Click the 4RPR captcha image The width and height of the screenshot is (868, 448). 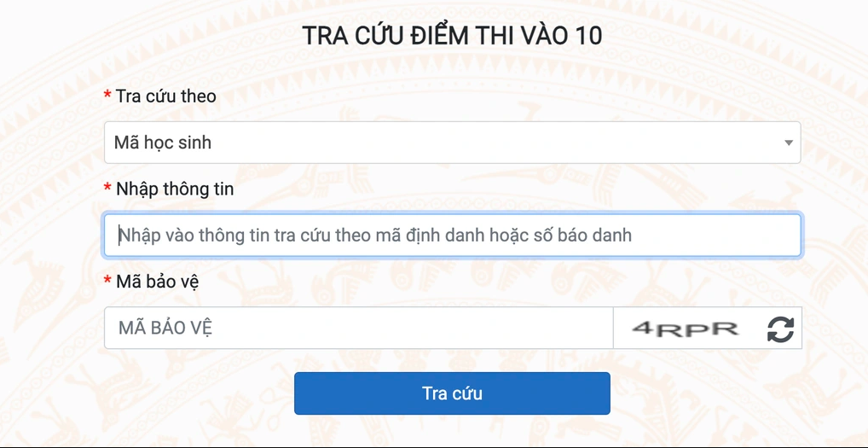(x=686, y=329)
